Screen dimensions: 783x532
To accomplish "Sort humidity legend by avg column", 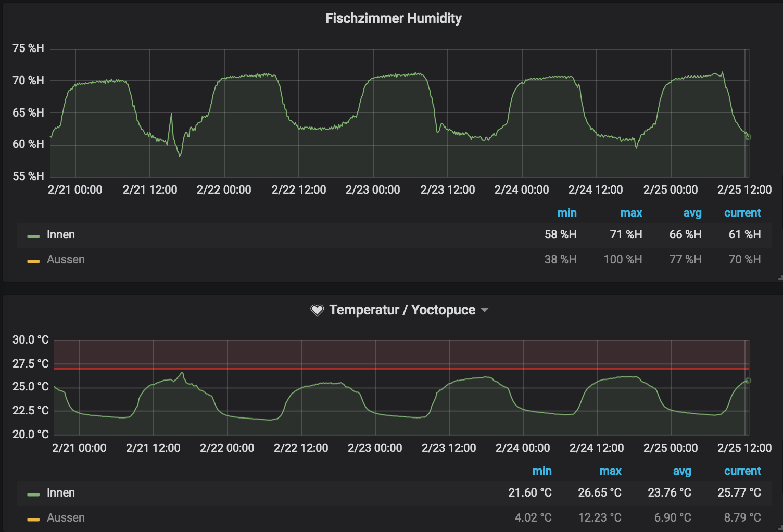I will click(x=692, y=213).
